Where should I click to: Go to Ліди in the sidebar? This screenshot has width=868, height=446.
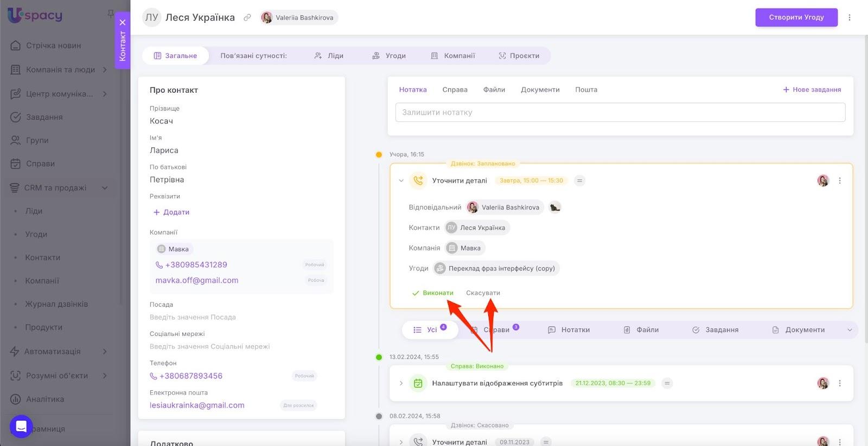pos(34,211)
